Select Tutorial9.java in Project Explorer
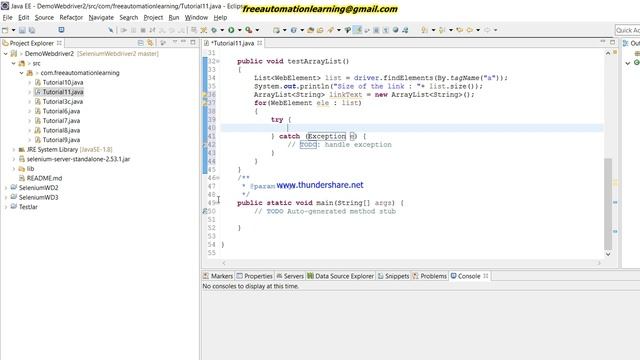The height and width of the screenshot is (360, 640). [61, 140]
